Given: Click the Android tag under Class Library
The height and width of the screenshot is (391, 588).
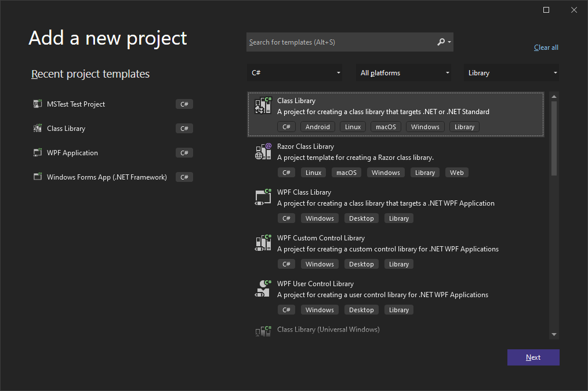Looking at the screenshot, I should click(318, 127).
